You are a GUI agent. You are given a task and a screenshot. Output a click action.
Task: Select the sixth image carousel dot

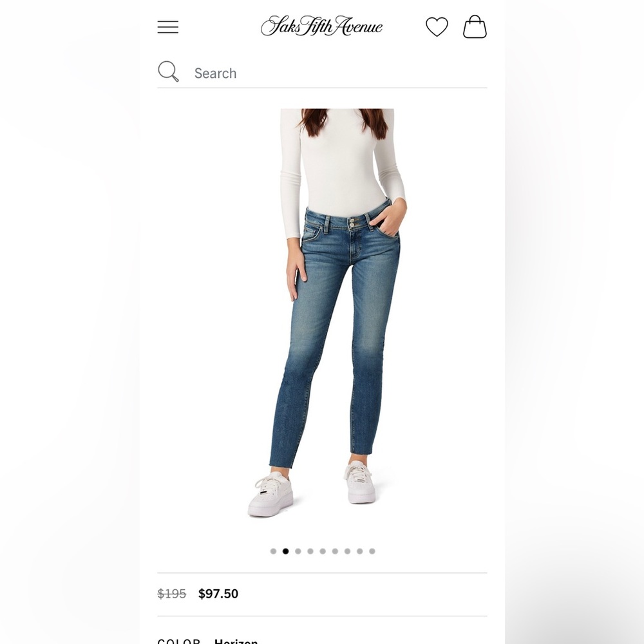coord(335,551)
